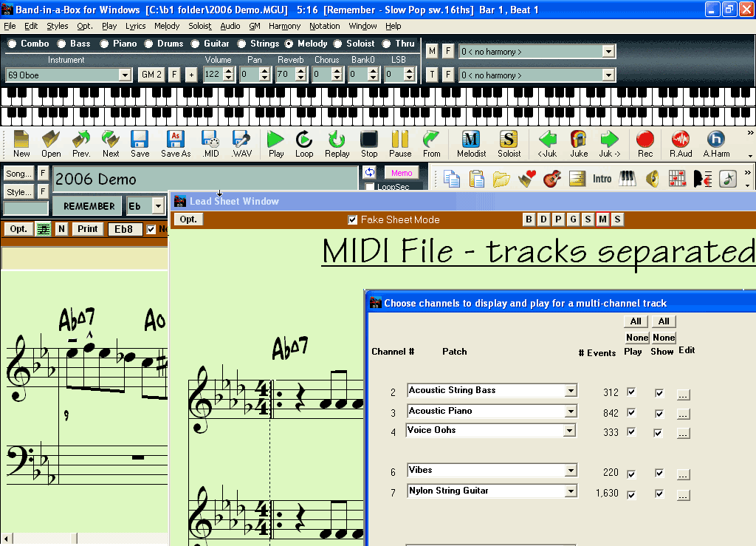Click the clipboard paste icon
756x546 pixels.
pyautogui.click(x=476, y=179)
